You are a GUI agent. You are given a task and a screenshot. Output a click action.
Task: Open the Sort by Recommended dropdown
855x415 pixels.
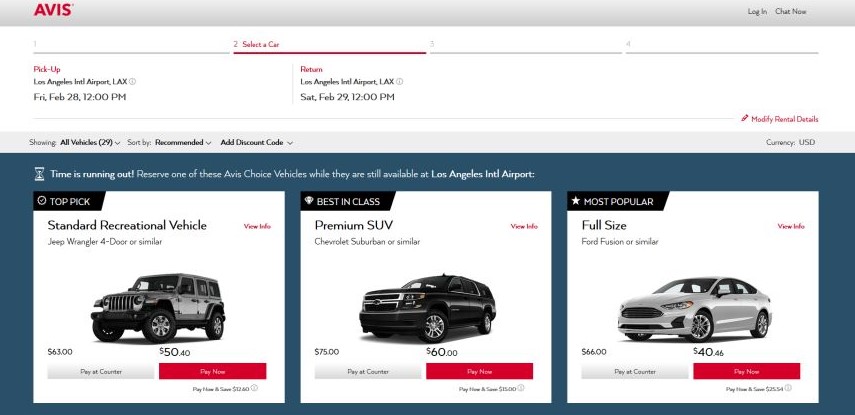[x=183, y=142]
